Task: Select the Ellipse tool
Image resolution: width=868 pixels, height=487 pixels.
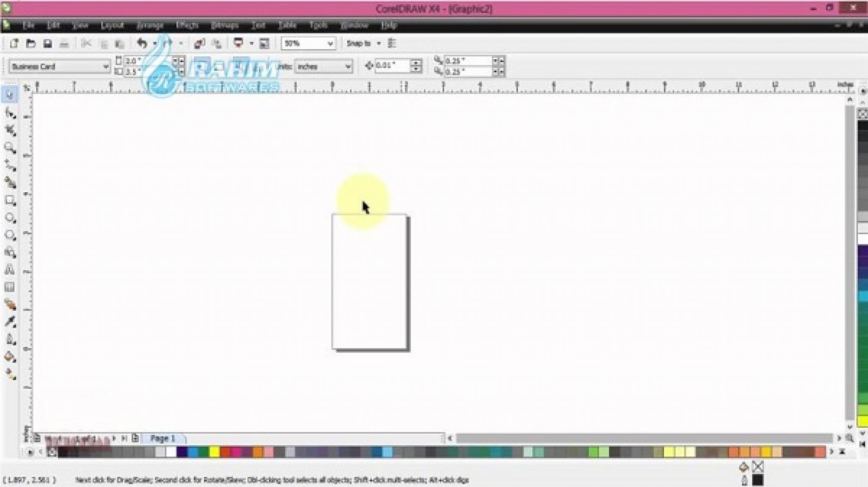Action: tap(10, 218)
